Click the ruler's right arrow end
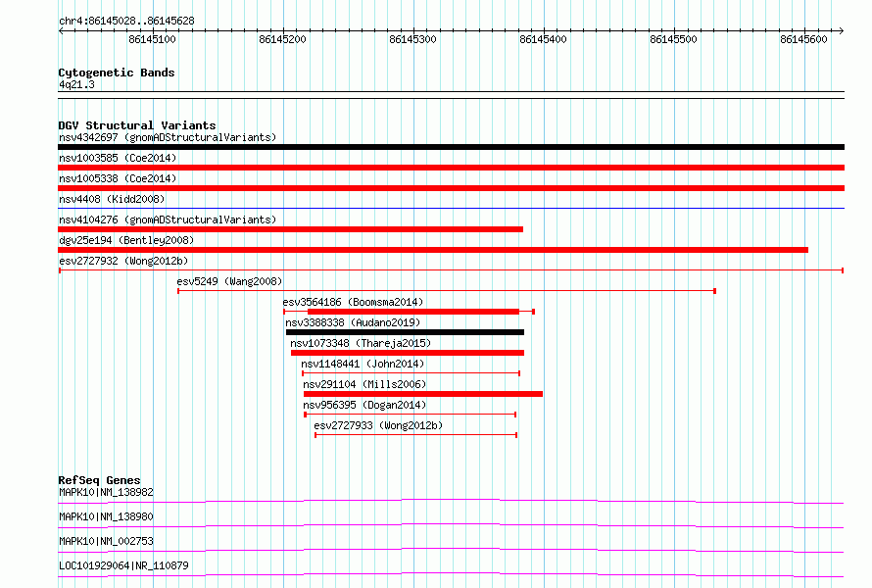Screen dimensions: 872x588 842,31
